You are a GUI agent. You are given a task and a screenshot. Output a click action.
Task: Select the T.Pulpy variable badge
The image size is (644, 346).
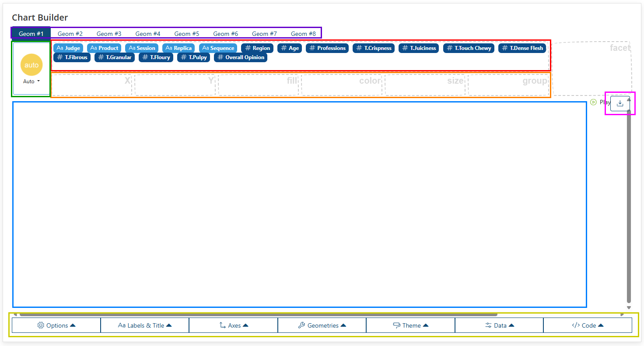coord(193,57)
